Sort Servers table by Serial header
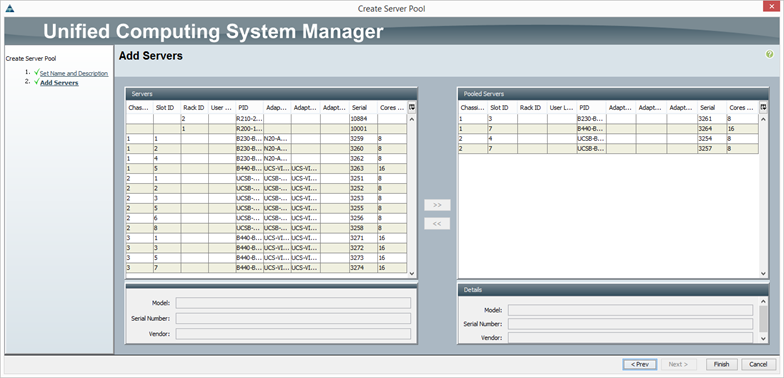 [364, 108]
